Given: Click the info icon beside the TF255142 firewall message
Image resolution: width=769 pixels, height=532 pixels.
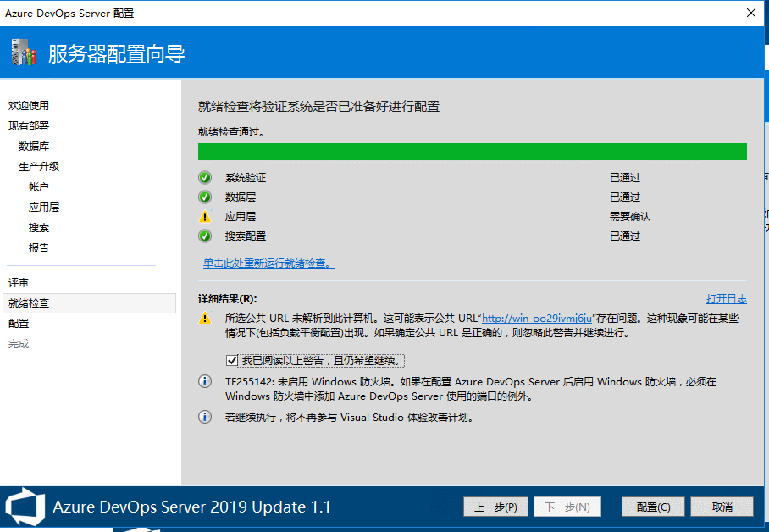Looking at the screenshot, I should 205,382.
